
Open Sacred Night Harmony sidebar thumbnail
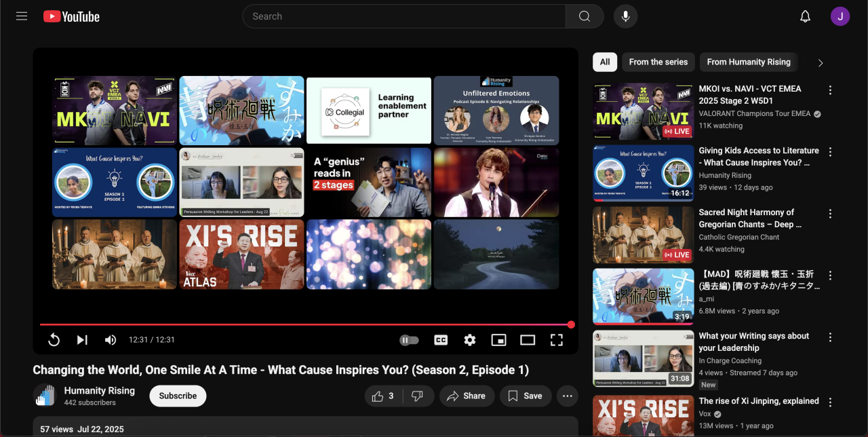point(643,235)
